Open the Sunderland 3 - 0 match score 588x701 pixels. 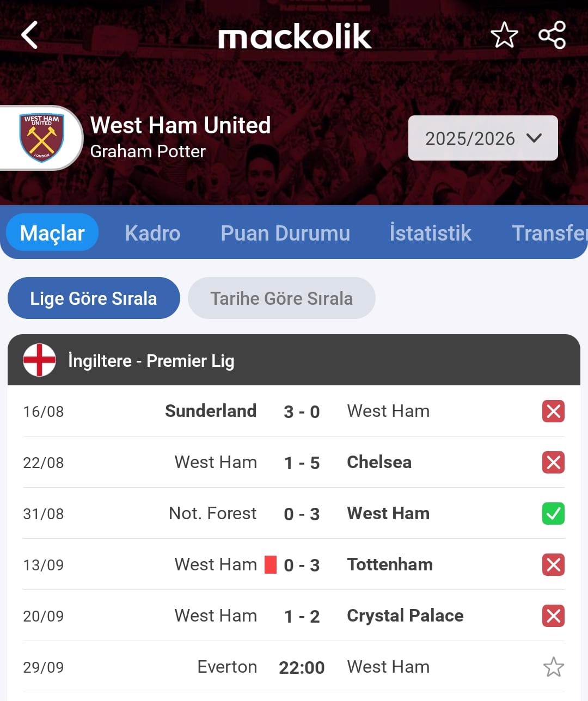302,411
